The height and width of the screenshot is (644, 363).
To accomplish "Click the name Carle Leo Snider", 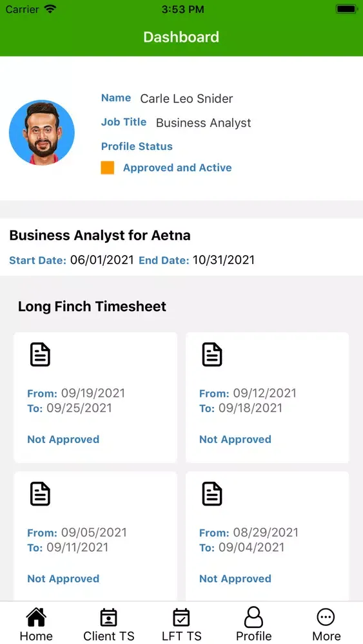I will [186, 99].
